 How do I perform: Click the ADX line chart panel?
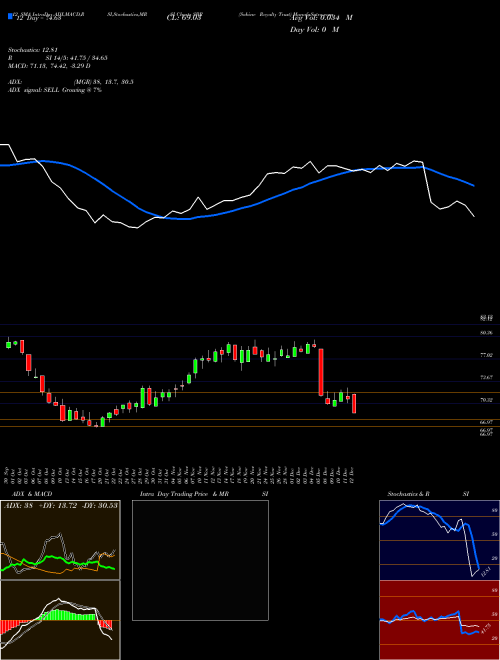[60, 540]
